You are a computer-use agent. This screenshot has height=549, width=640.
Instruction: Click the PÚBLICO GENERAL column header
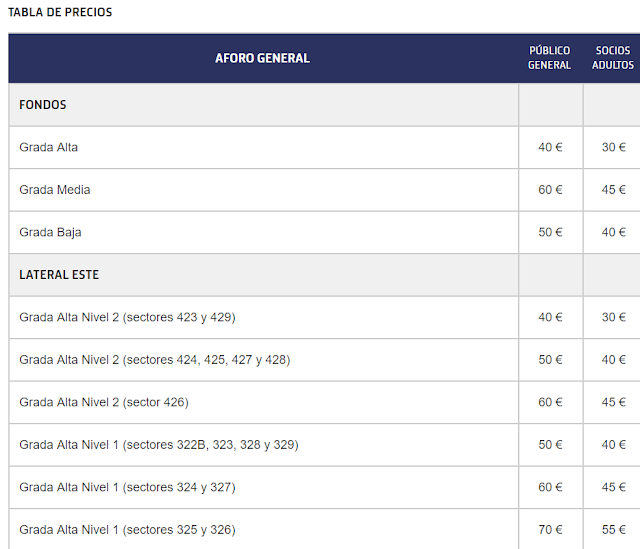(x=549, y=58)
